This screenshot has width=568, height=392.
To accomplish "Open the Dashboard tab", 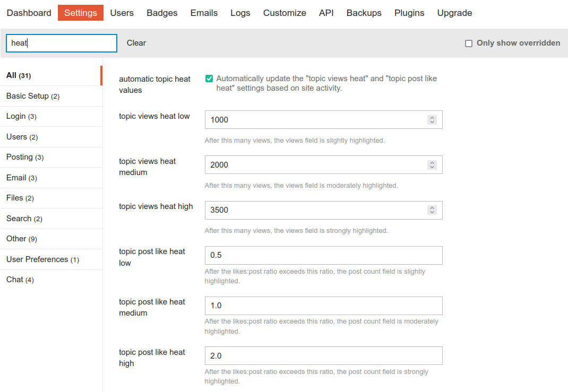I will tap(29, 13).
